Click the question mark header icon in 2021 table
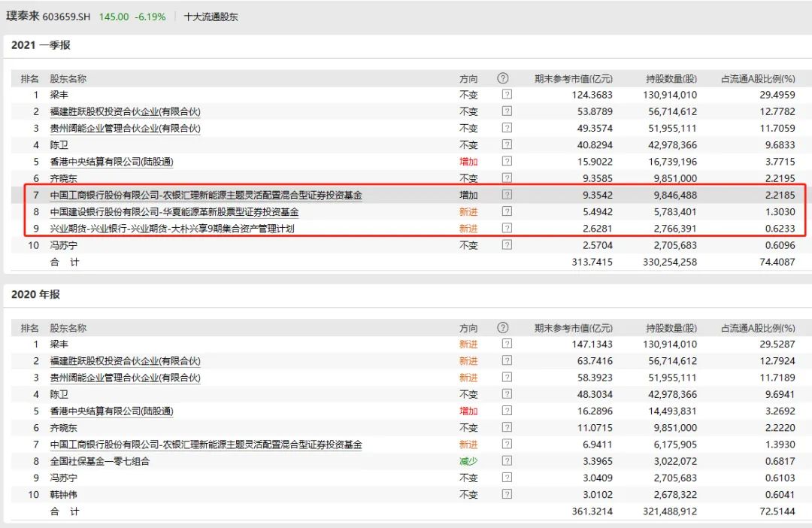The height and width of the screenshot is (528, 812). click(x=503, y=78)
